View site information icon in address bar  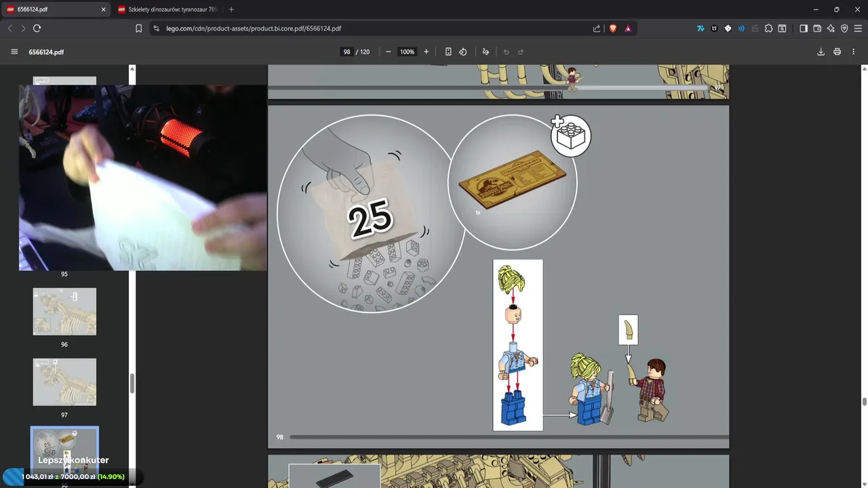(x=156, y=28)
